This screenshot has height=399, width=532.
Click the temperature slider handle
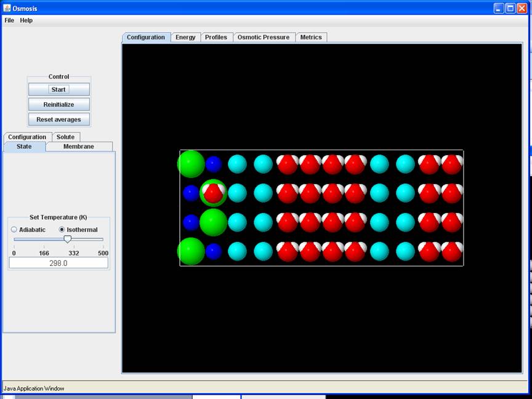(x=68, y=239)
